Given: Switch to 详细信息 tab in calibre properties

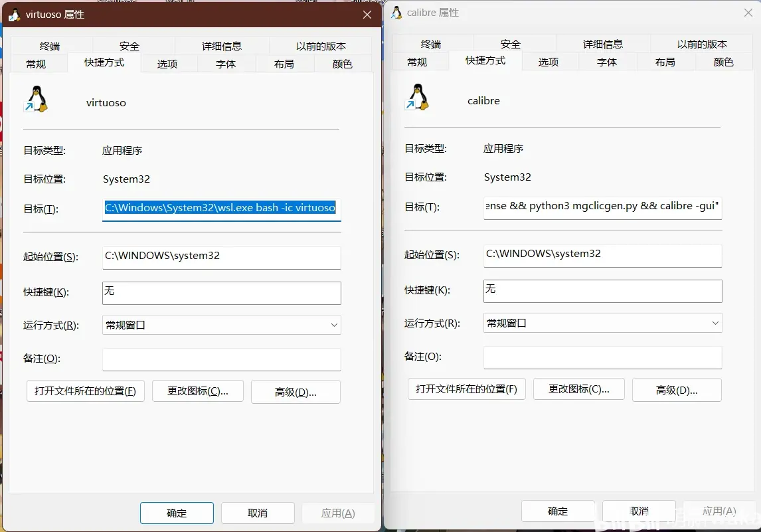Looking at the screenshot, I should click(603, 44).
